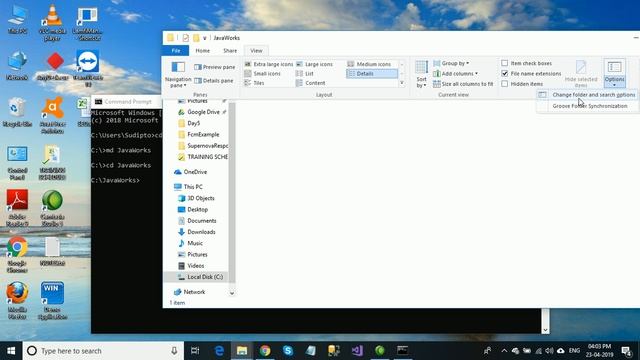
Task: Click the Command Prompt title bar
Action: click(127, 102)
